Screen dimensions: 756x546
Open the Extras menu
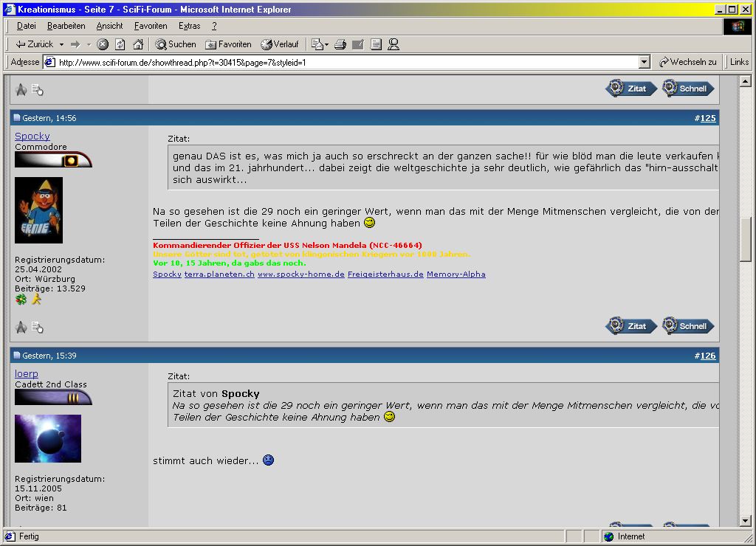coord(189,26)
